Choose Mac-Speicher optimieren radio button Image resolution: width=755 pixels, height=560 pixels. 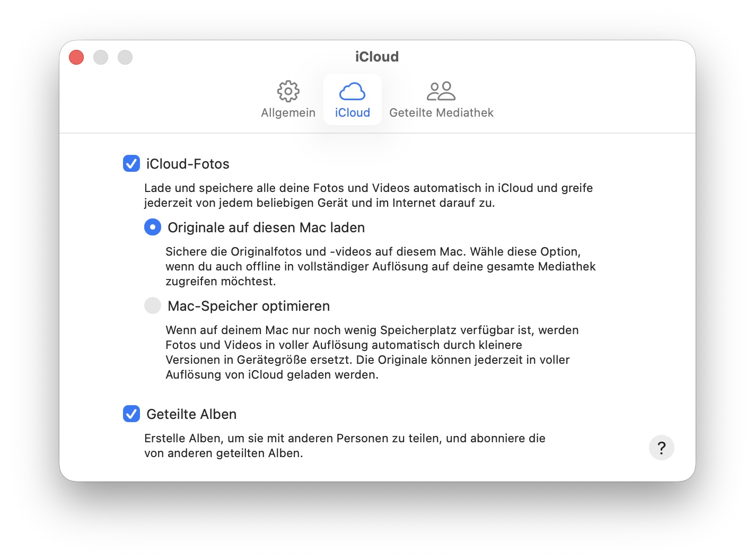coord(153,305)
